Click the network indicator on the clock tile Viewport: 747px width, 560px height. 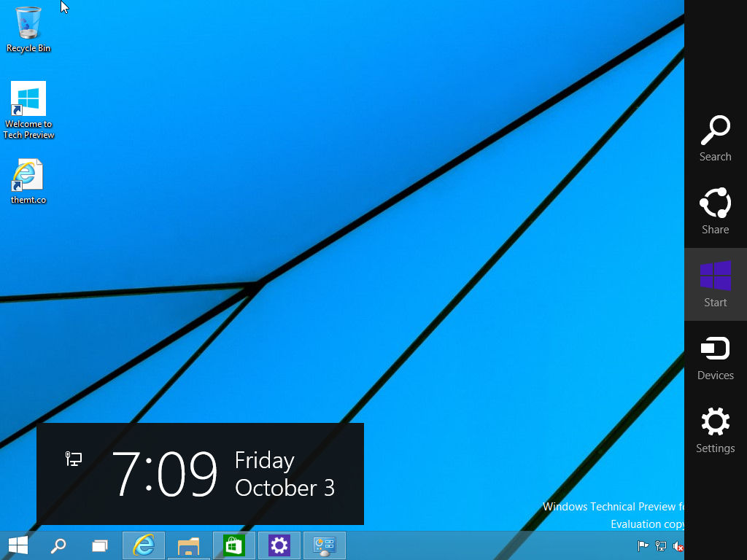[72, 459]
